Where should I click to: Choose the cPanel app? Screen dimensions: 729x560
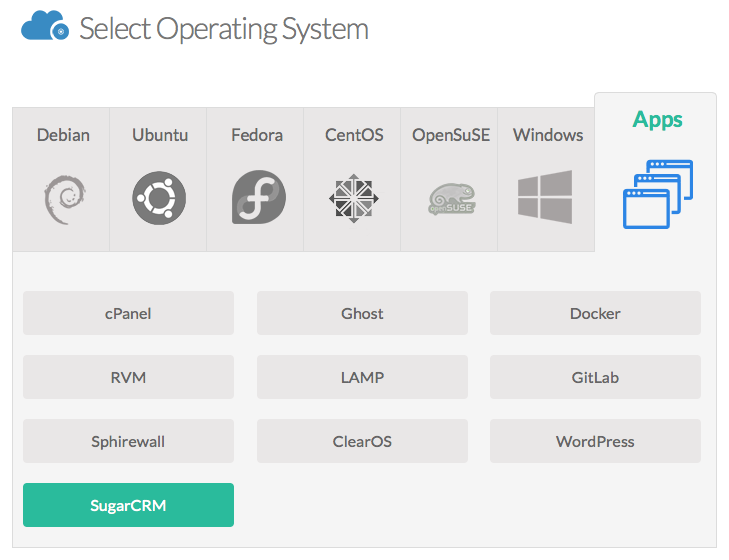(x=128, y=313)
